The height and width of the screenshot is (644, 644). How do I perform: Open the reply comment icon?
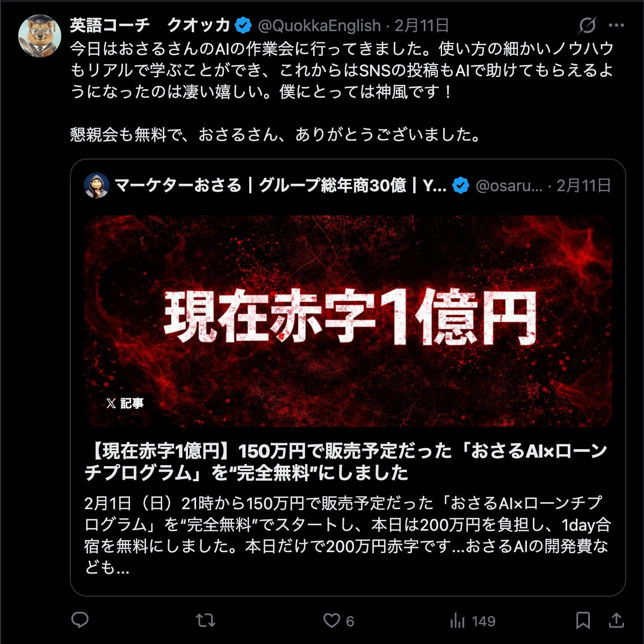(79, 620)
